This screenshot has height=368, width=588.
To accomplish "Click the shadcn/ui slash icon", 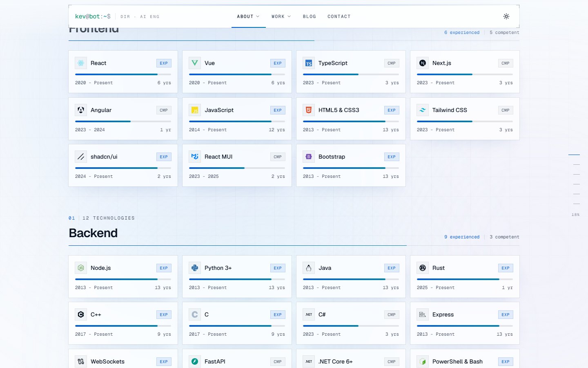I will click(81, 157).
